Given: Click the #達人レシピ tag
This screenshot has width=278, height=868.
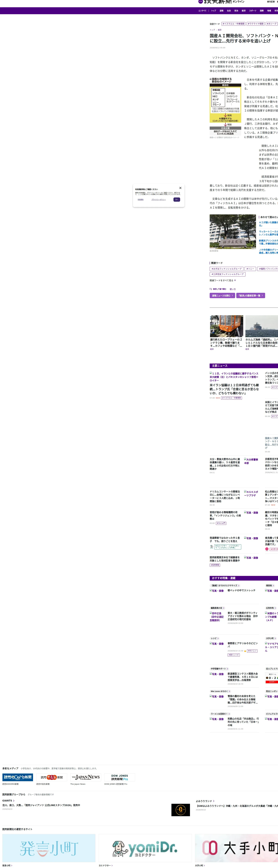Looking at the screenshot, I should (234, 655).
